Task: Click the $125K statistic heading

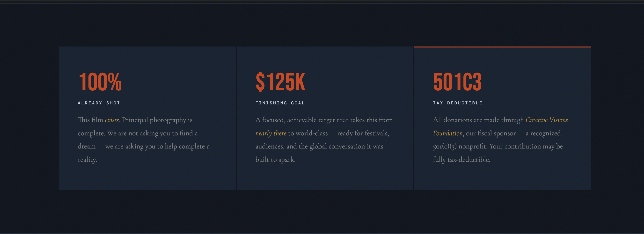Action: pyautogui.click(x=280, y=82)
